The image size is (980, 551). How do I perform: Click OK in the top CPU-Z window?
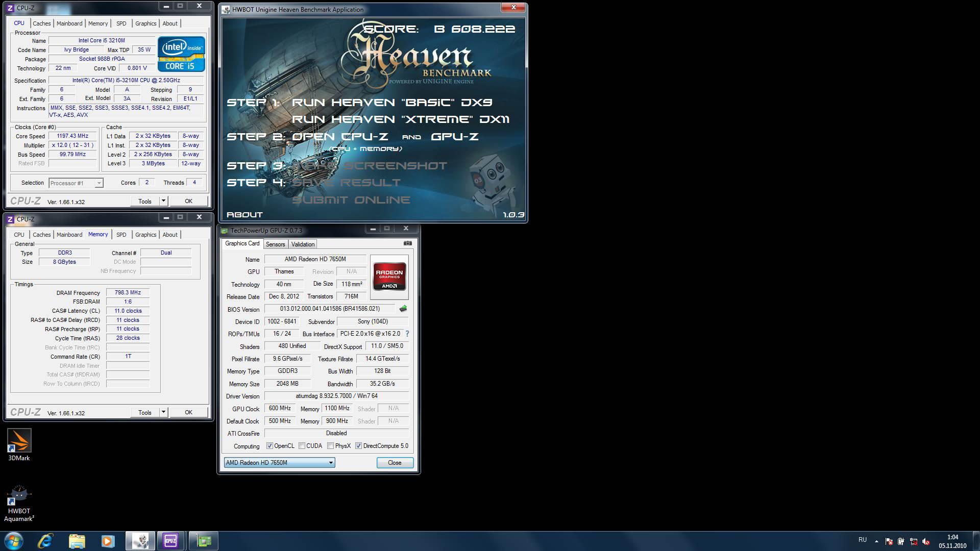tap(188, 201)
